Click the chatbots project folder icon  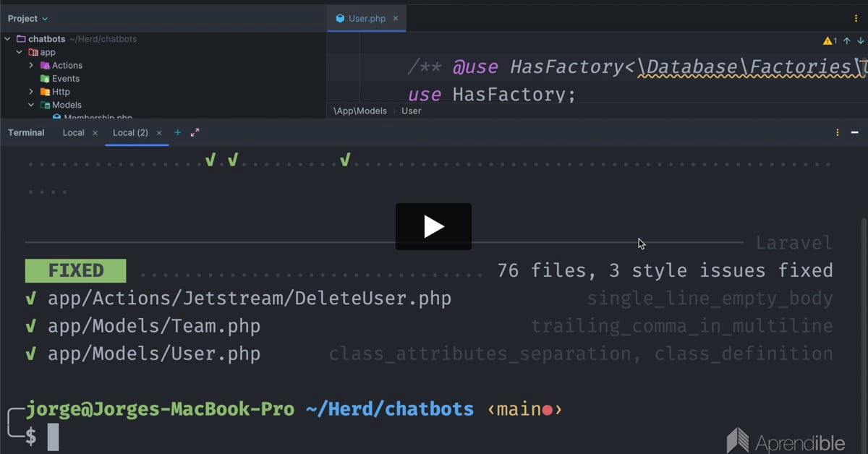click(20, 39)
